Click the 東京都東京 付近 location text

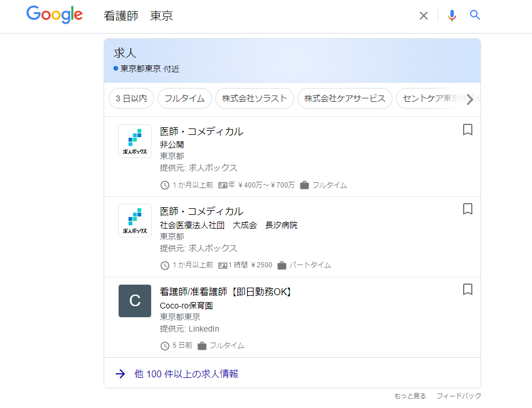click(149, 69)
